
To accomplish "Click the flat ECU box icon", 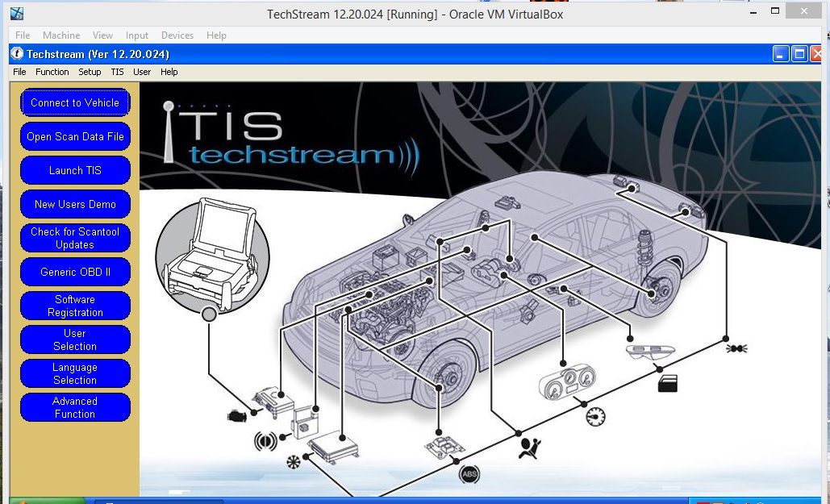I will pyautogui.click(x=333, y=448).
